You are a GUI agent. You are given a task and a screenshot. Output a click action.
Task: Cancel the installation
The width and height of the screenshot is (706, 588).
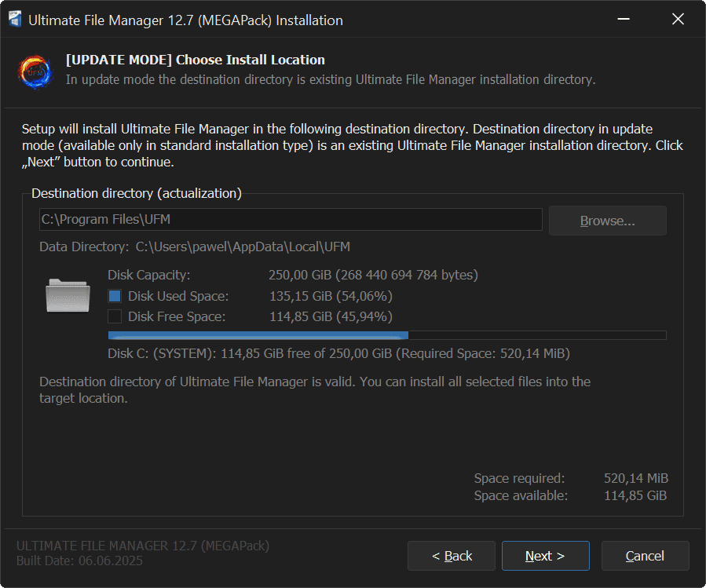[x=645, y=556]
